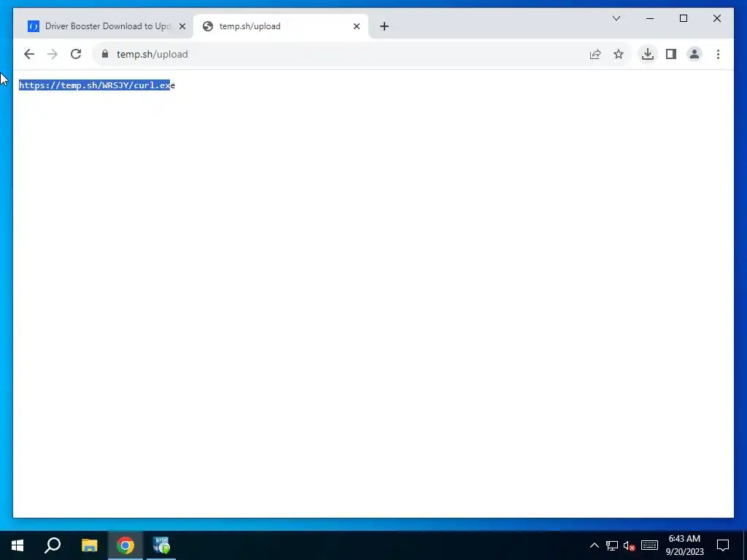This screenshot has height=560, width=747.
Task: Show hidden system tray icons
Action: point(594,545)
